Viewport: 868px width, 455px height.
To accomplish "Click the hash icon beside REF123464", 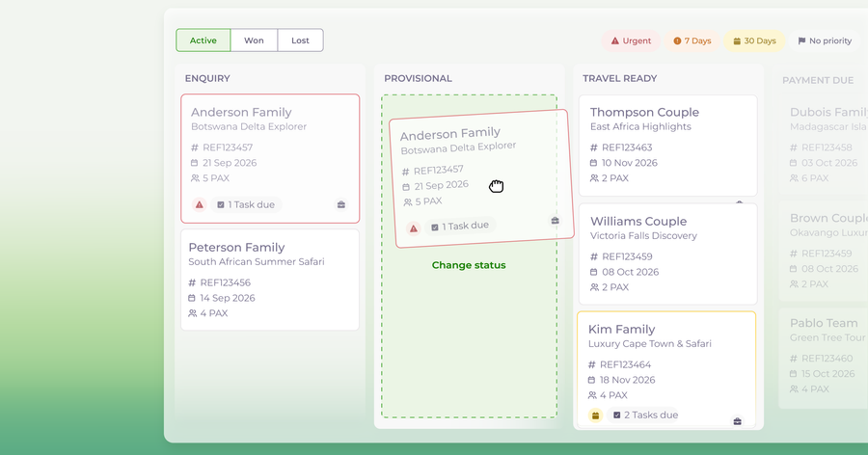I will pyautogui.click(x=592, y=364).
